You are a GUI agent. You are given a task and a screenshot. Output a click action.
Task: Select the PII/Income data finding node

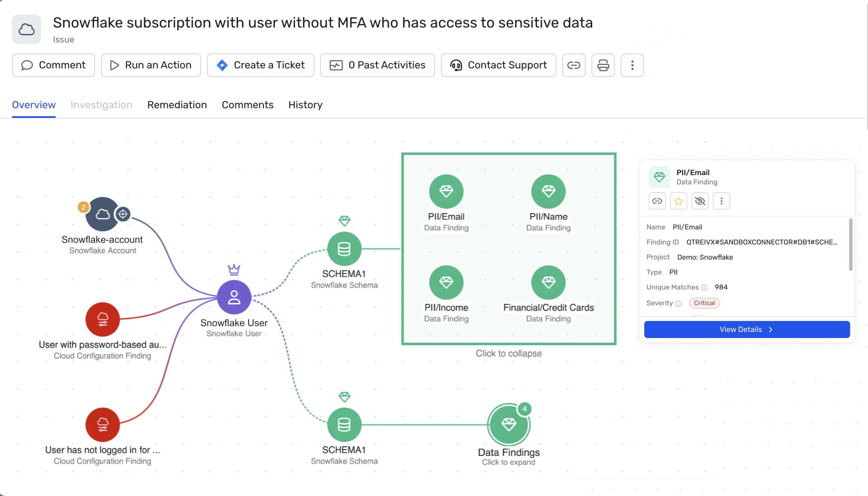[446, 283]
